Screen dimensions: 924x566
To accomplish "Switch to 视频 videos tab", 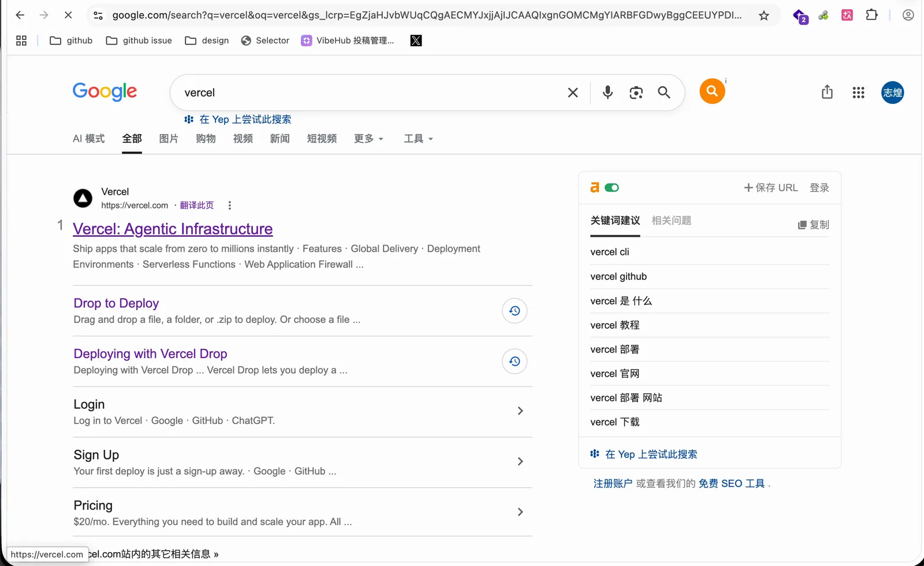I will pyautogui.click(x=243, y=139).
